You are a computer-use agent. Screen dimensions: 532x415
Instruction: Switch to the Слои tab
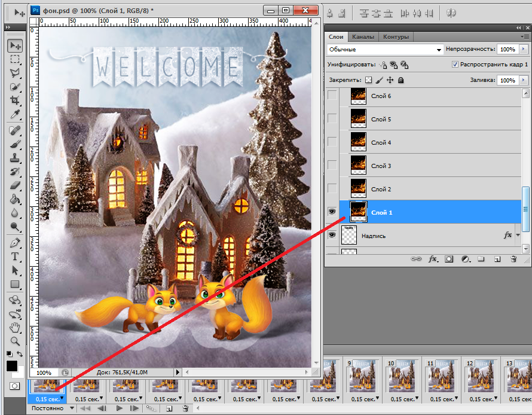(x=336, y=36)
